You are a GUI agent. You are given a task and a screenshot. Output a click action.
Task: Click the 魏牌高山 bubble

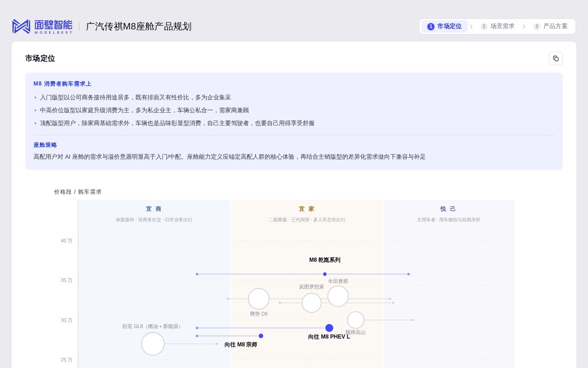pos(356,320)
